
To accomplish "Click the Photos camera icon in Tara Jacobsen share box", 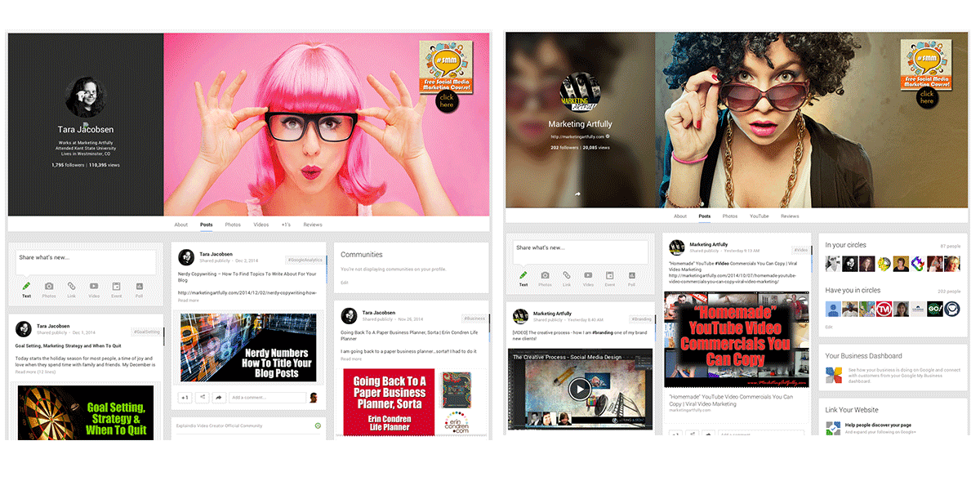I will click(x=49, y=287).
